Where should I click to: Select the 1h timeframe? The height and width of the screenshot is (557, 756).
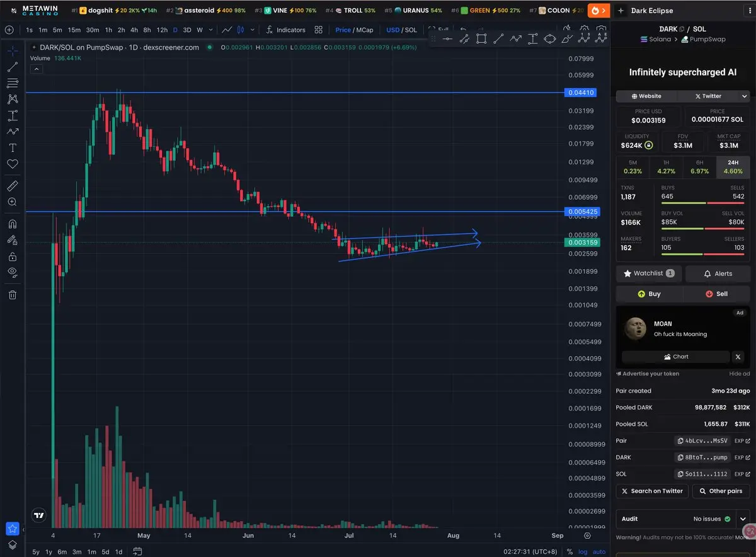coord(108,30)
